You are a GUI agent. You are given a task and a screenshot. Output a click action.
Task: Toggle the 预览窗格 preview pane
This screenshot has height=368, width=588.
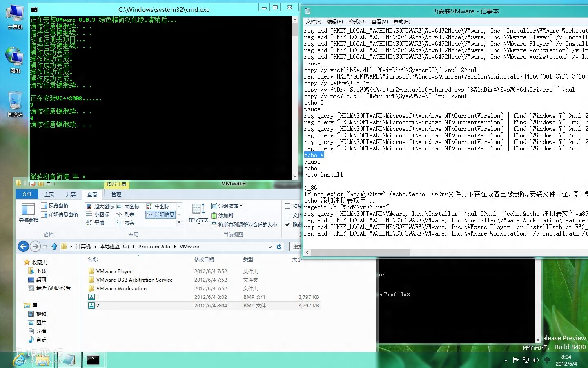[55, 206]
